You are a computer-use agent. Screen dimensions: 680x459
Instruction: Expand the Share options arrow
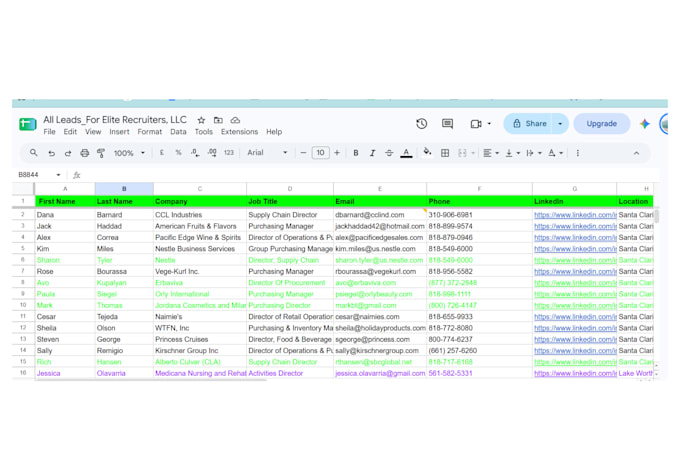tap(560, 124)
